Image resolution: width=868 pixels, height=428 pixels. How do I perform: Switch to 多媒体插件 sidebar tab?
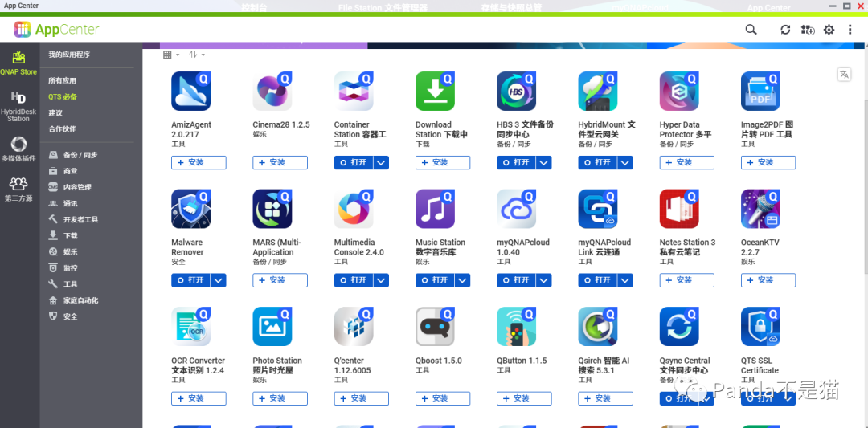coord(18,149)
